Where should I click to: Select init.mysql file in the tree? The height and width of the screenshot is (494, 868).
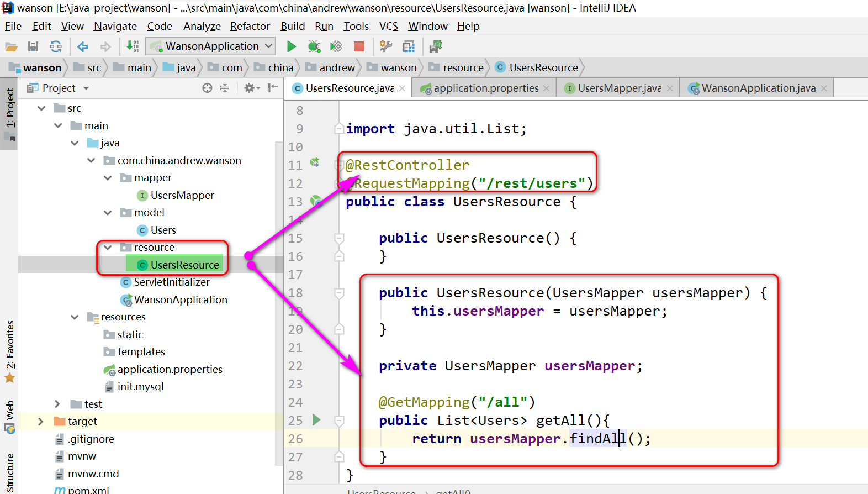pyautogui.click(x=134, y=387)
